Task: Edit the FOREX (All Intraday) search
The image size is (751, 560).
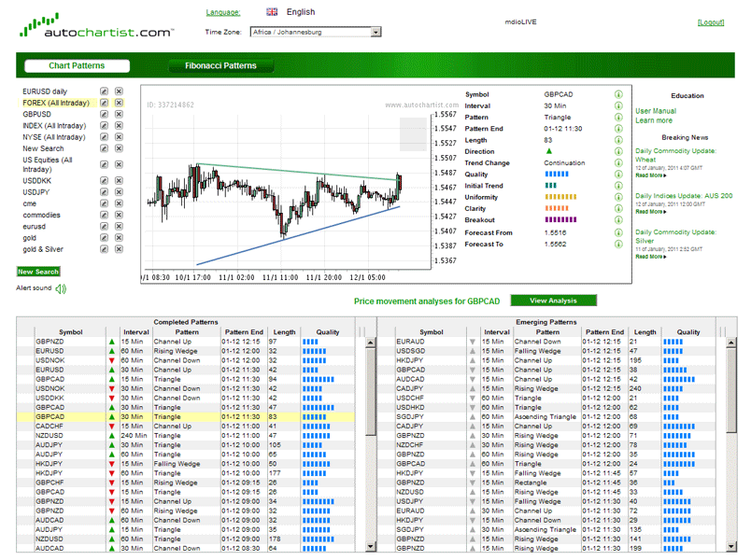Action: [x=104, y=103]
